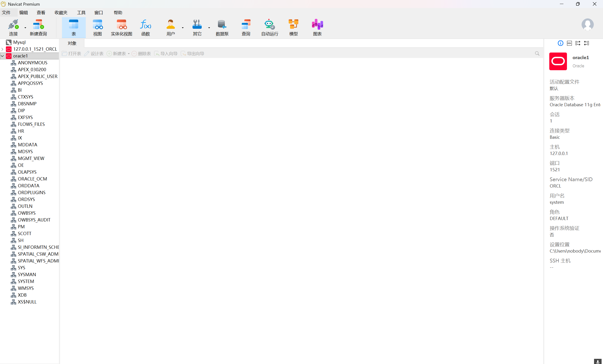Collapse the oracle1 connection node
The image size is (603, 364).
(2, 56)
